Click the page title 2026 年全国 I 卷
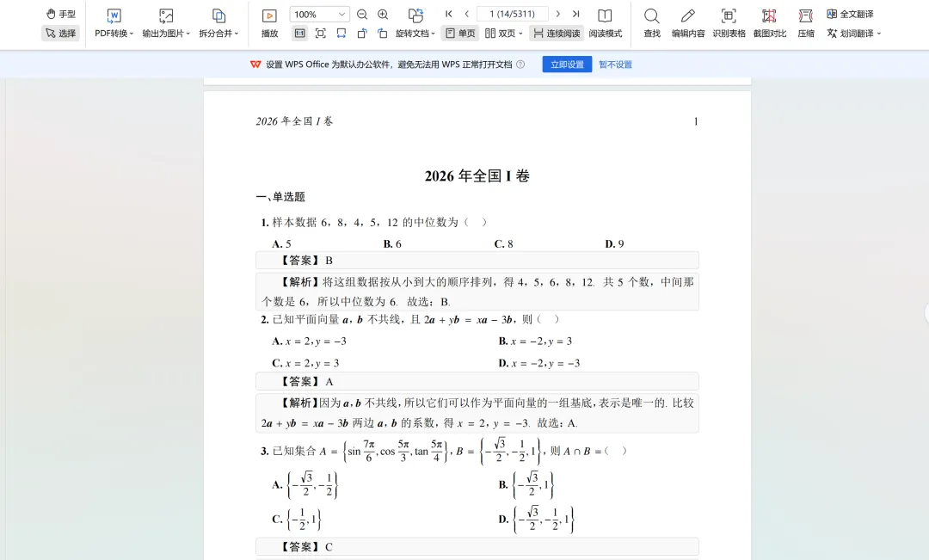The image size is (929, 560). [x=477, y=176]
